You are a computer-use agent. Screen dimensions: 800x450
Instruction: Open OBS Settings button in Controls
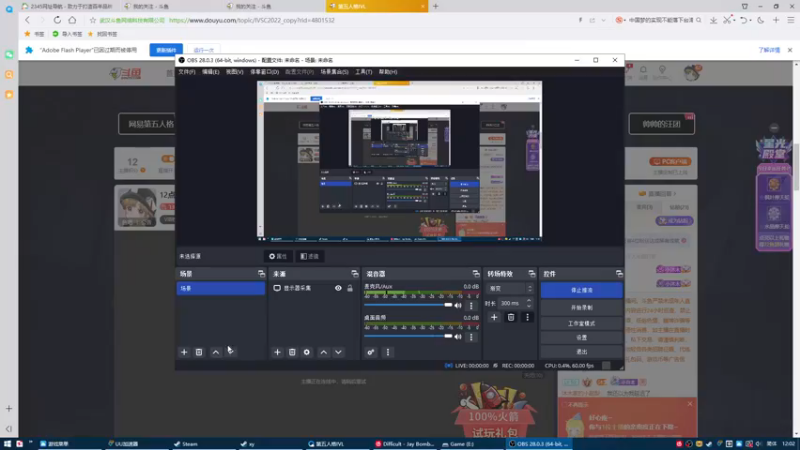pos(582,338)
